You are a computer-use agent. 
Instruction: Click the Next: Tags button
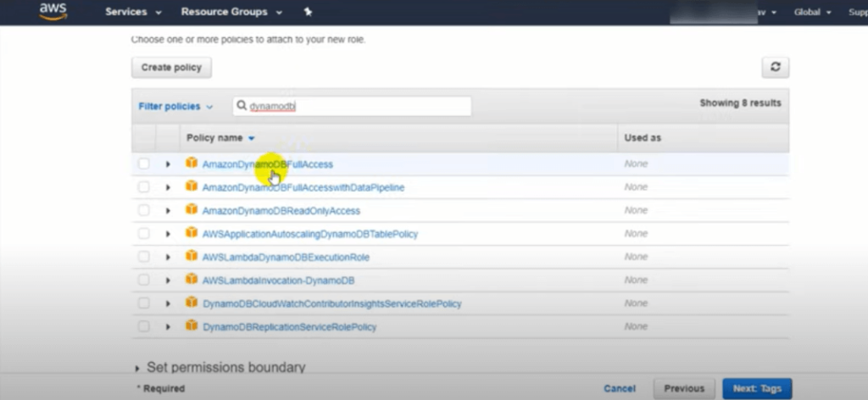[757, 388]
